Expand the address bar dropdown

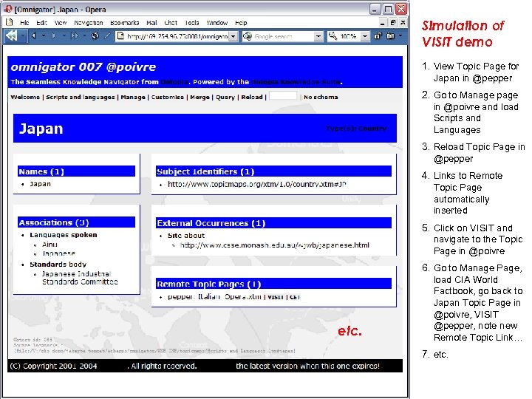[x=233, y=36]
